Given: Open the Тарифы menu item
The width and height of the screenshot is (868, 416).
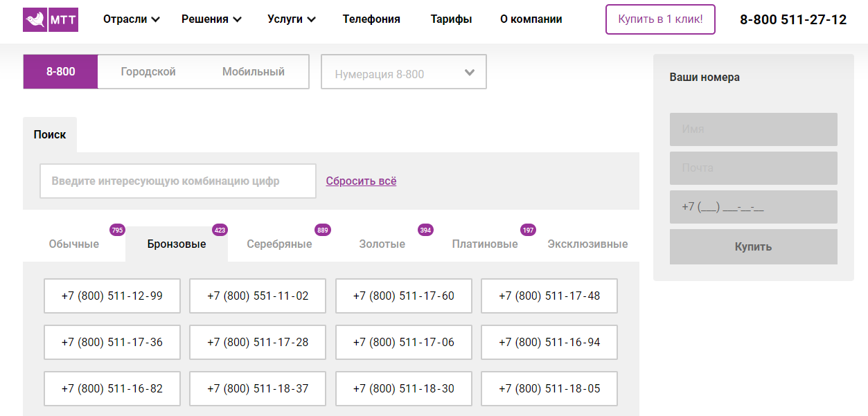Looking at the screenshot, I should coord(451,19).
